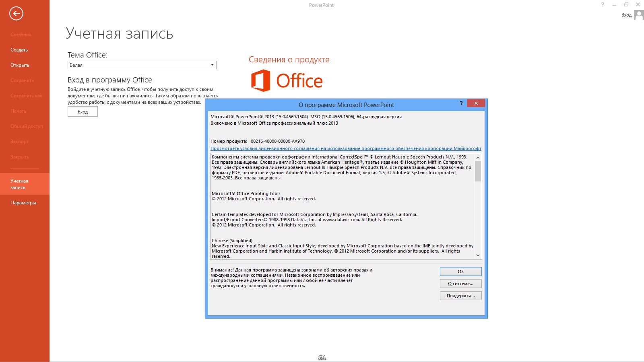The image size is (644, 362).
Task: Click the product number 00216-40000-00000-AA970
Action: click(x=278, y=141)
